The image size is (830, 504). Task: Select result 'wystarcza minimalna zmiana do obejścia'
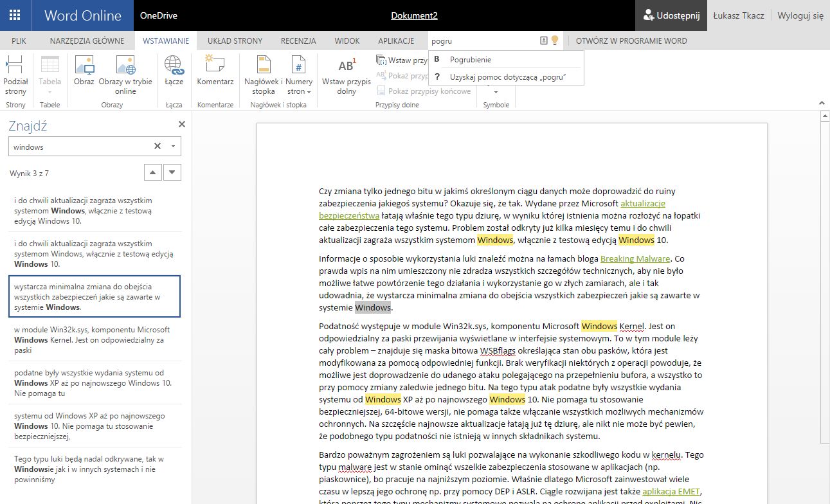(95, 296)
